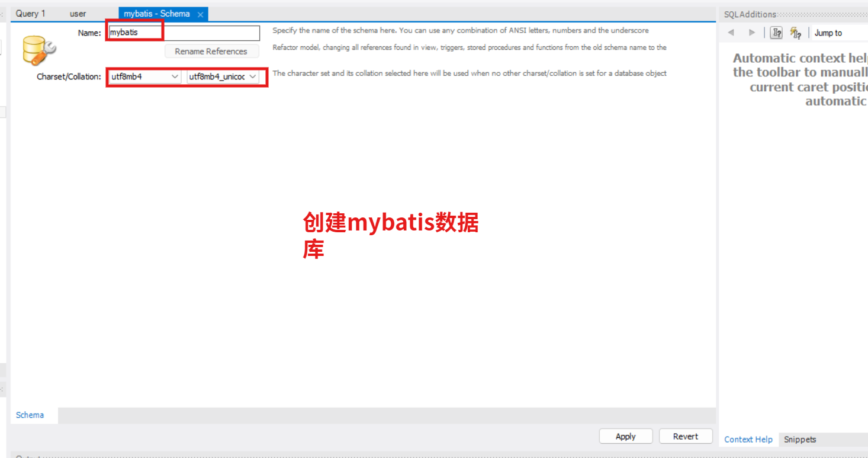Image resolution: width=868 pixels, height=458 pixels.
Task: Click the 'Refactor model' description text
Action: (470, 47)
